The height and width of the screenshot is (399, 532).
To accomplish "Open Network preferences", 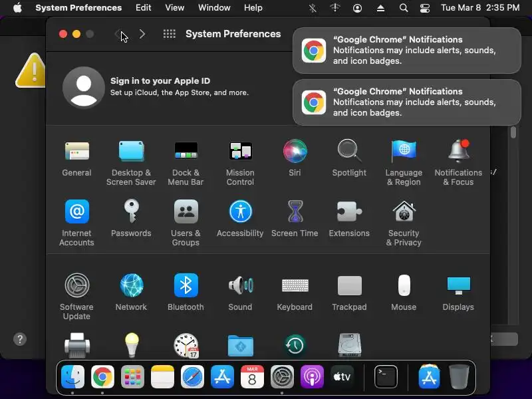I will pyautogui.click(x=131, y=292).
